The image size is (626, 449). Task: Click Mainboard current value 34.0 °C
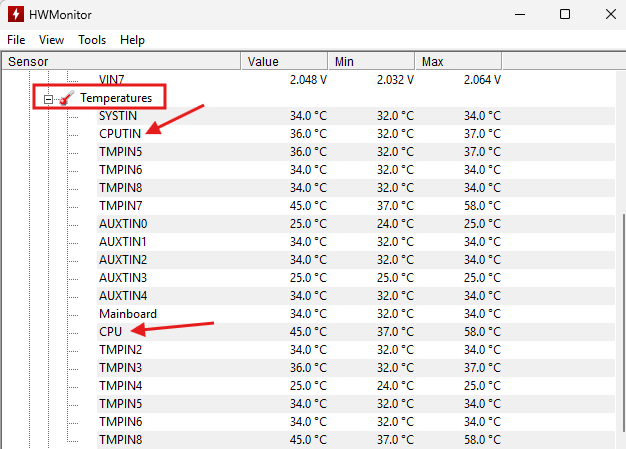pyautogui.click(x=308, y=314)
